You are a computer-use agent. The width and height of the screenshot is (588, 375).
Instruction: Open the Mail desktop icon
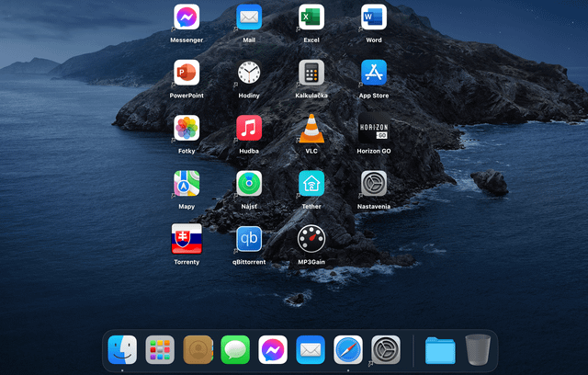tap(249, 17)
